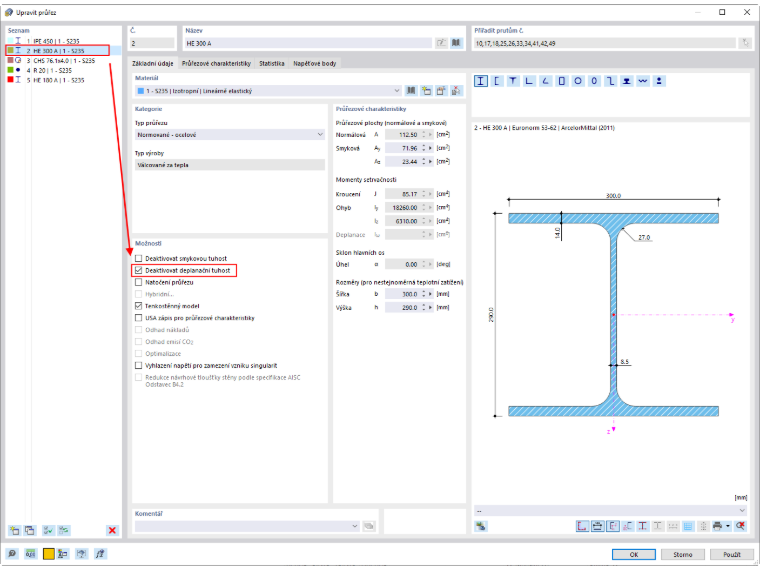The width and height of the screenshot is (760, 570).
Task: Switch to Základní údaje tab
Action: [x=153, y=63]
